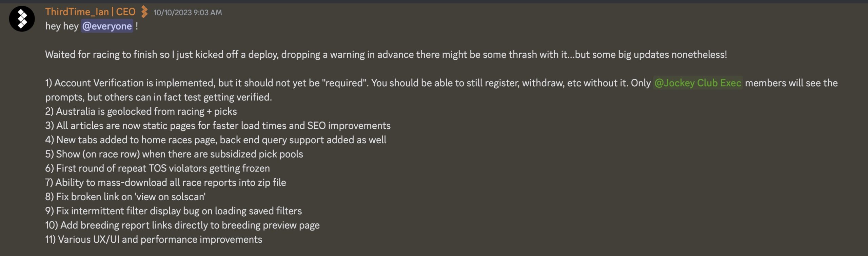Click the intermittent filter display bug line
The width and height of the screenshot is (868, 256).
click(x=173, y=211)
